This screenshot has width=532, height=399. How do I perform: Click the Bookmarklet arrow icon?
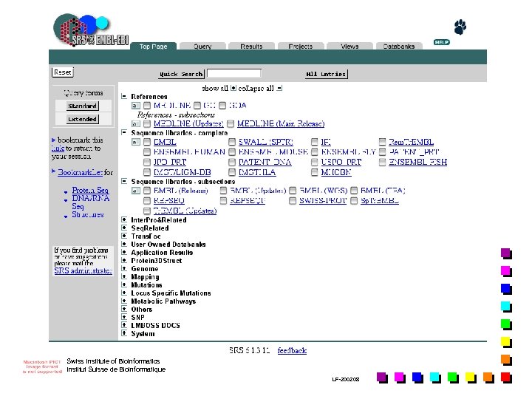pyautogui.click(x=53, y=171)
